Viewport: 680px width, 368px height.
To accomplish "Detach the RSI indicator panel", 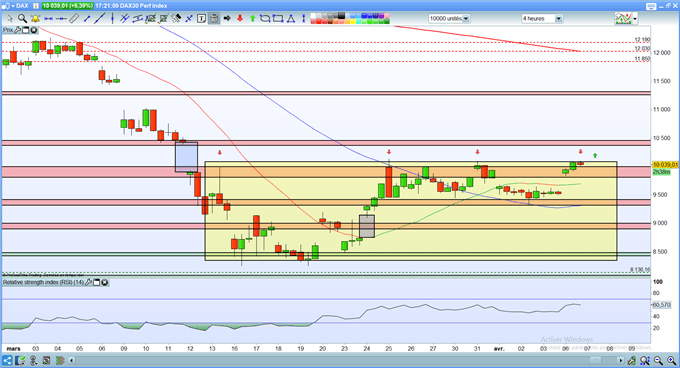I will tap(97, 282).
